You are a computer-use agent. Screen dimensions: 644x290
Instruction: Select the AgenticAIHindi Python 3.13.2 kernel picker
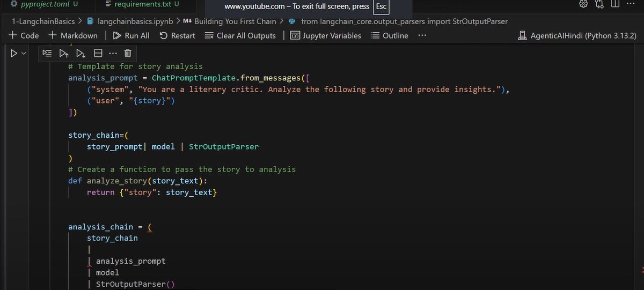click(x=577, y=35)
